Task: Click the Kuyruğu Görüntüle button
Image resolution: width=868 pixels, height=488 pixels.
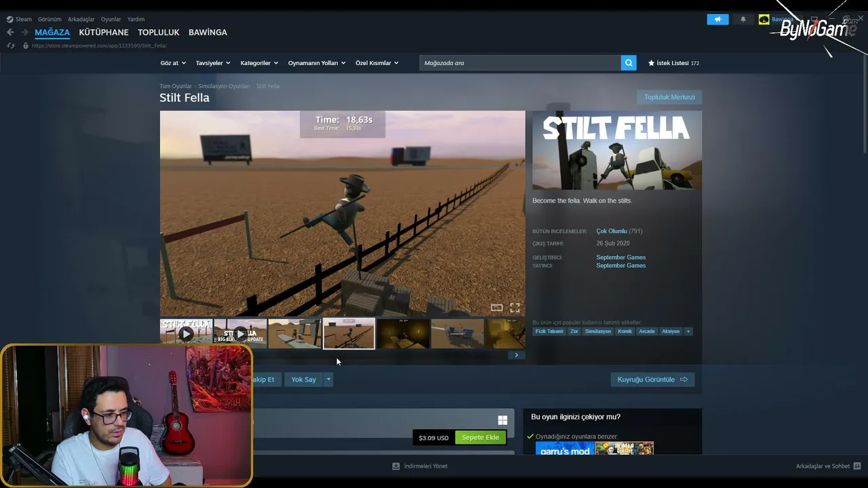Action: click(x=652, y=380)
